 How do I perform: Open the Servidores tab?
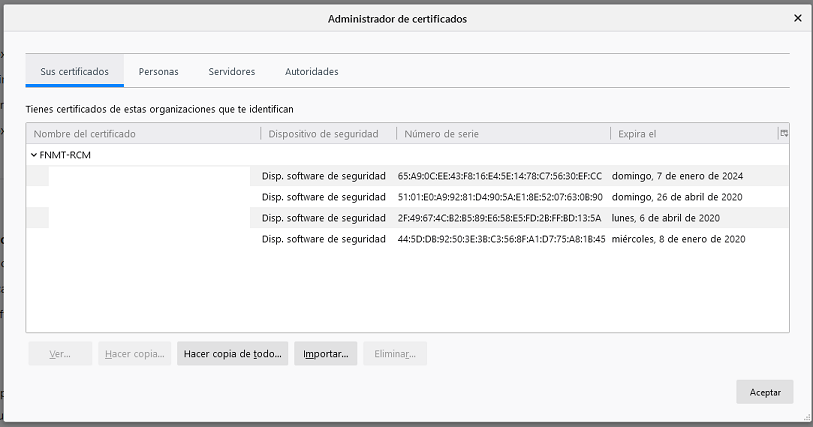[x=232, y=72]
